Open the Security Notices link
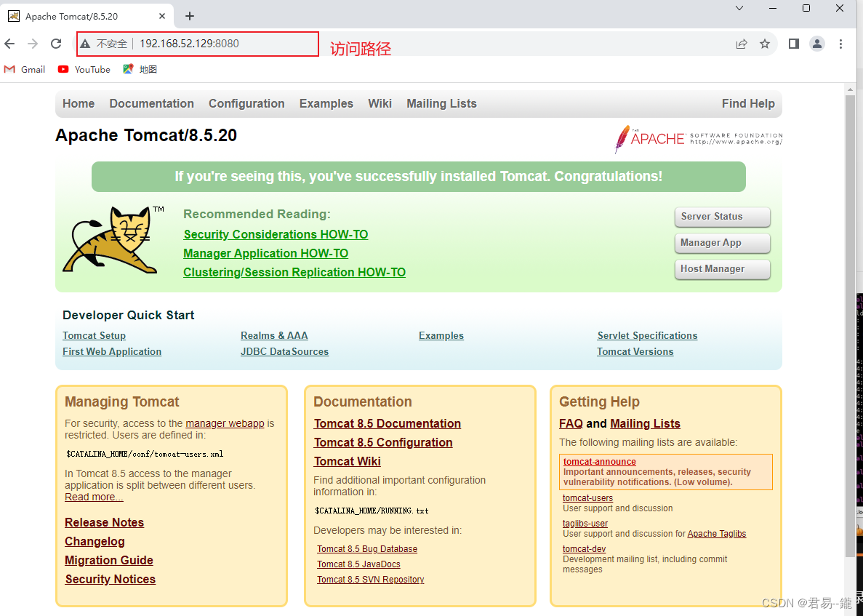Screen dimensions: 863x616 (110, 579)
